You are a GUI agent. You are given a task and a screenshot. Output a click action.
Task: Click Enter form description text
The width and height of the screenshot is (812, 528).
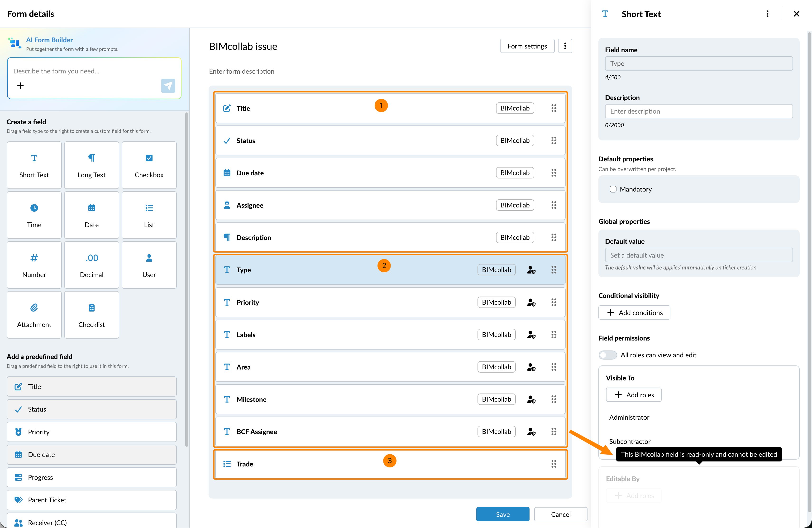click(x=242, y=71)
